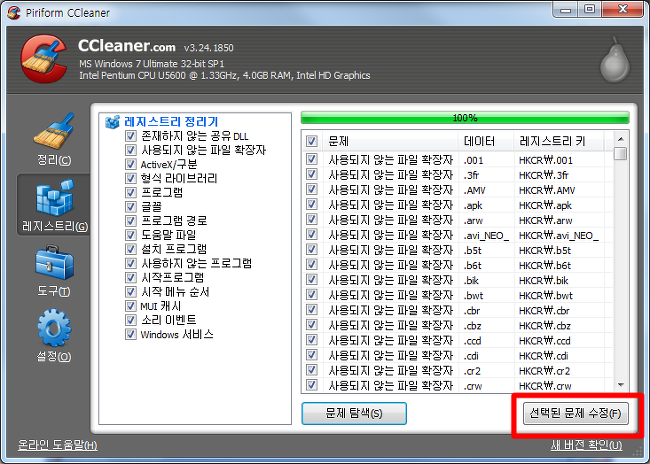
Task: Click the results list scrollbar thumb
Action: coord(621,153)
